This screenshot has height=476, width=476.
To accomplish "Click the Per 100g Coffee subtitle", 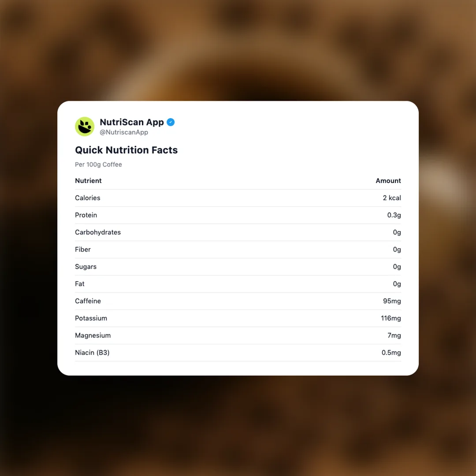I will (x=98, y=164).
